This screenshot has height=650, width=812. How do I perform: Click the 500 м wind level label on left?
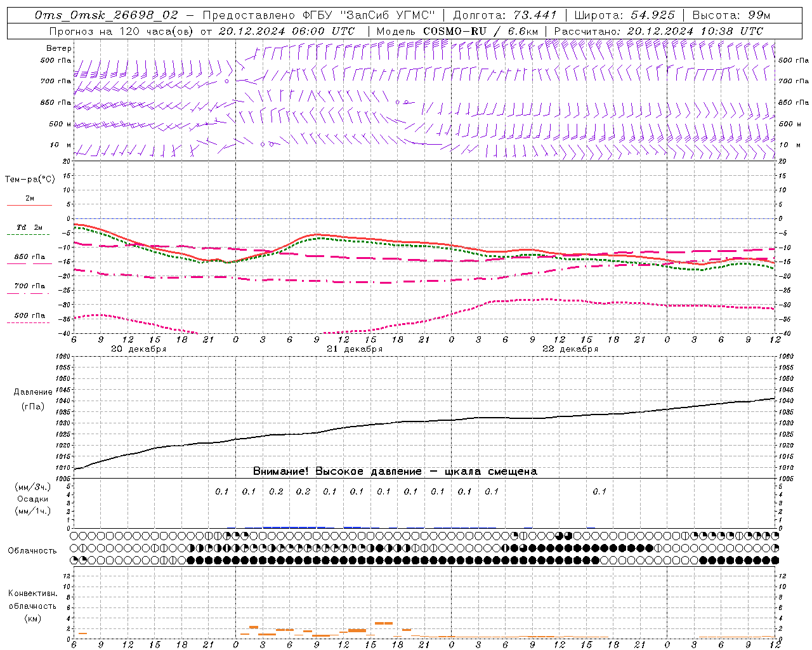pyautogui.click(x=60, y=124)
